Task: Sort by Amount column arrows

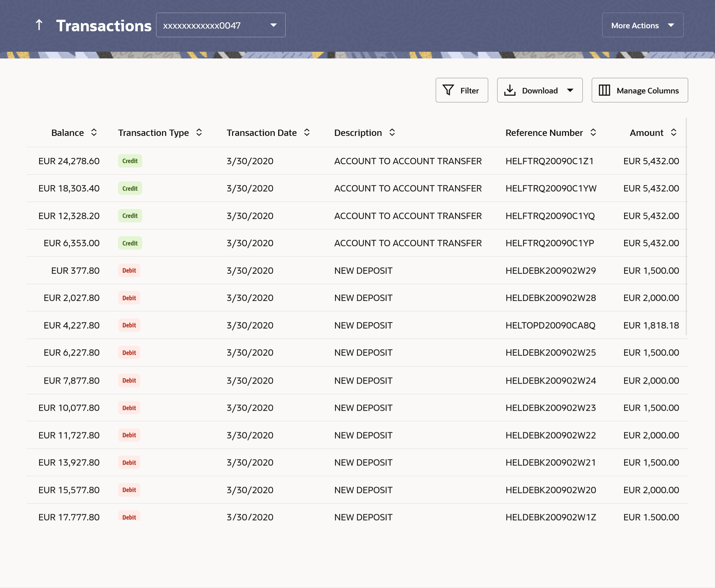Action: (x=674, y=133)
